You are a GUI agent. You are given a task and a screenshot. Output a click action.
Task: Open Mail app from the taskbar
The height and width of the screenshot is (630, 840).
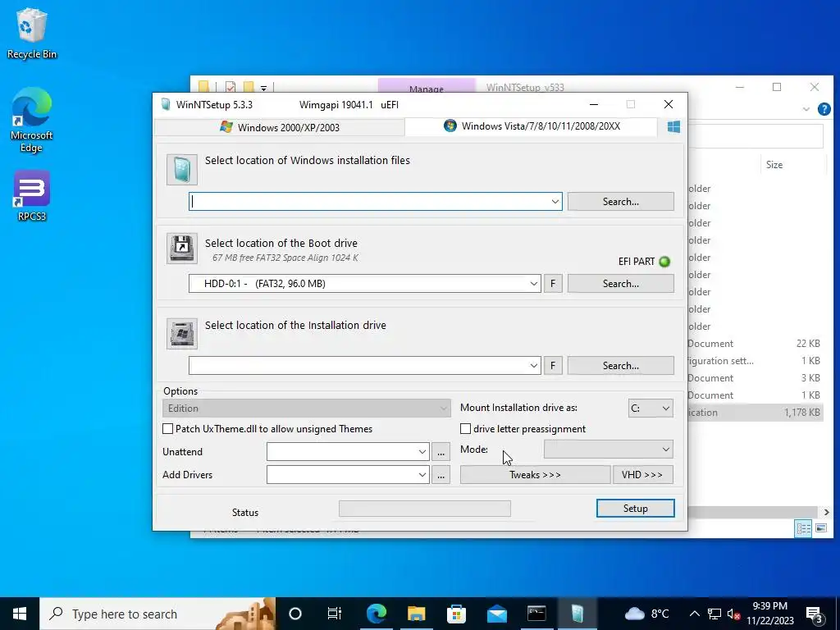(496, 614)
